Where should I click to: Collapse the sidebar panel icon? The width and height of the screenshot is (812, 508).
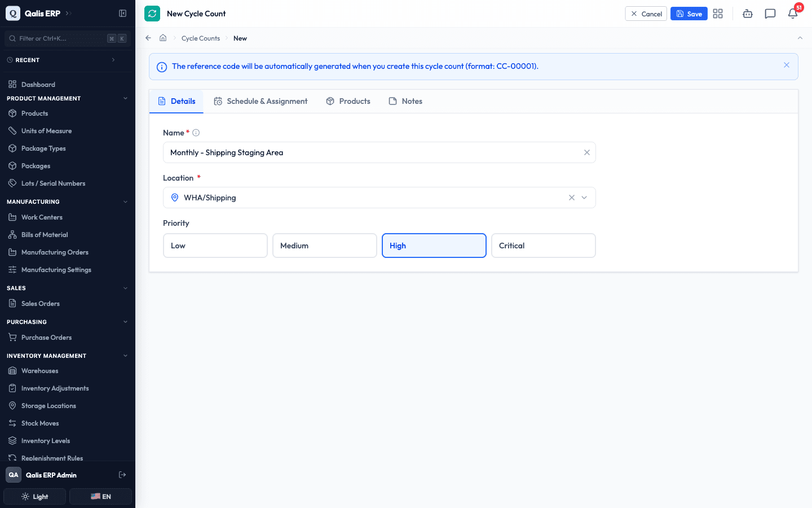click(122, 14)
